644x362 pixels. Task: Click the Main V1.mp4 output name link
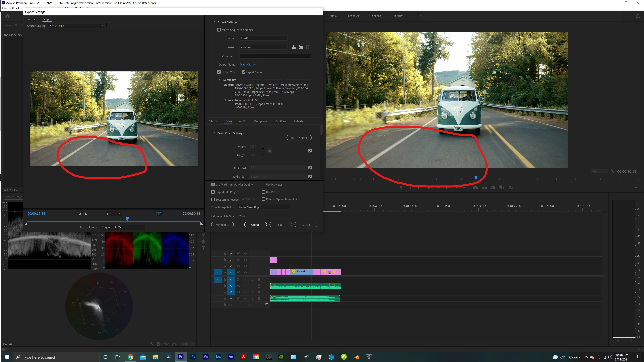point(248,64)
